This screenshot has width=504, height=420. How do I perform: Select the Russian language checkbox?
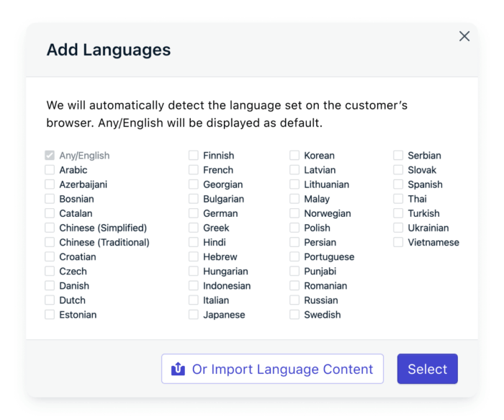[x=294, y=300]
